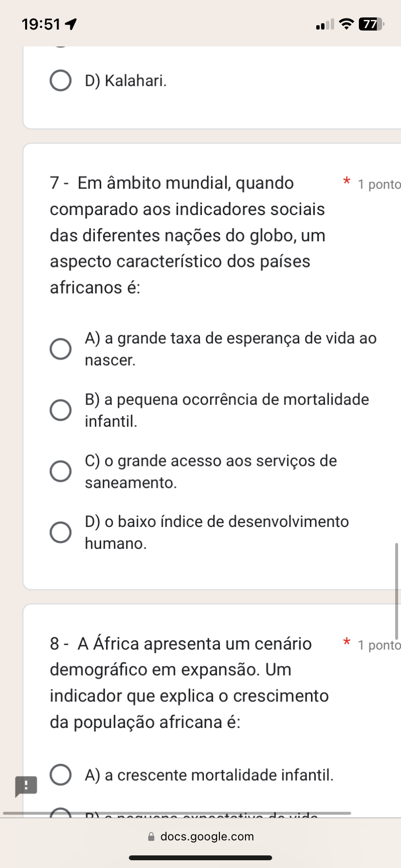Image resolution: width=401 pixels, height=868 pixels.
Task: Tap the Wi-Fi status icon
Action: pos(346,24)
